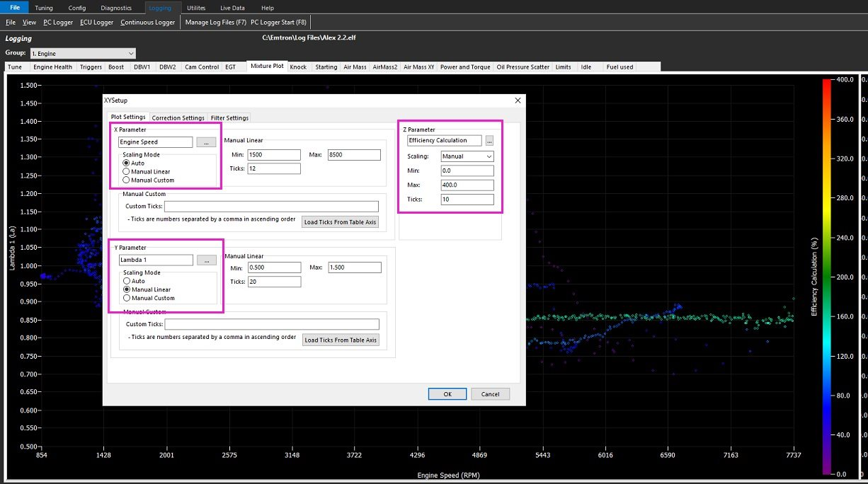
Task: Click the X Parameter Max input field
Action: (354, 155)
